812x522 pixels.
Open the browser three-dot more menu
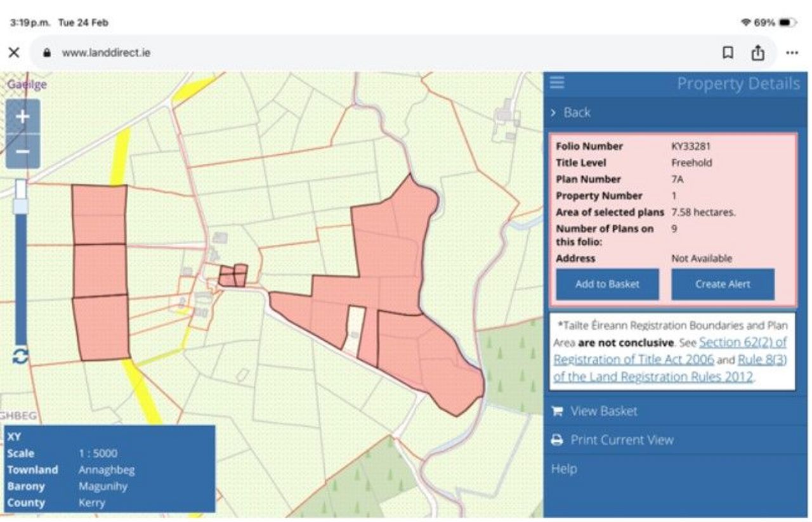pos(792,53)
